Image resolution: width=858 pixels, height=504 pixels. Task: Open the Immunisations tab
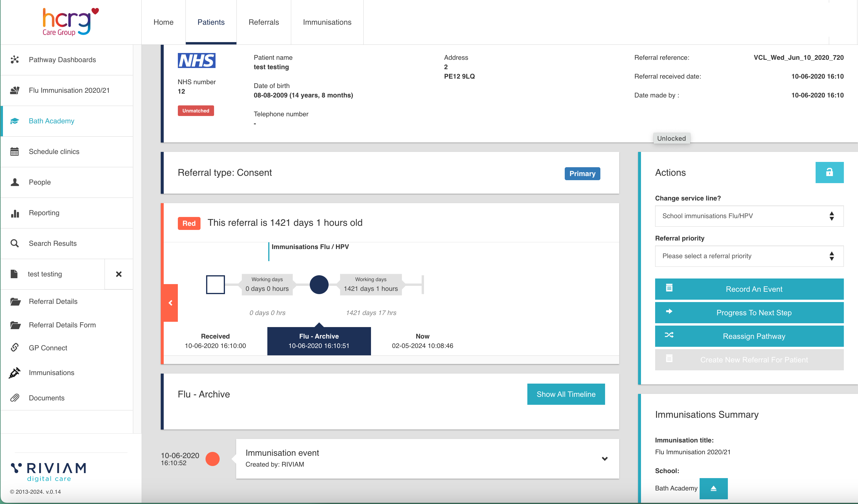click(x=327, y=21)
